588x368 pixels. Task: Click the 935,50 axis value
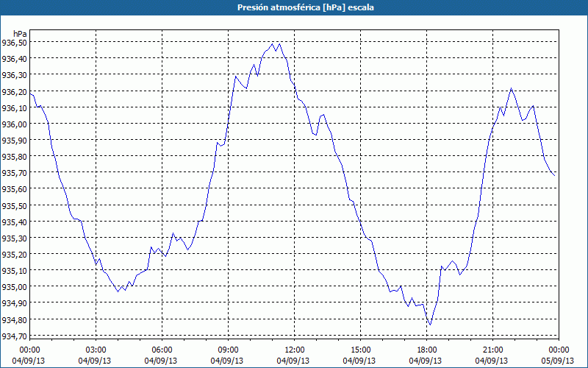14,205
